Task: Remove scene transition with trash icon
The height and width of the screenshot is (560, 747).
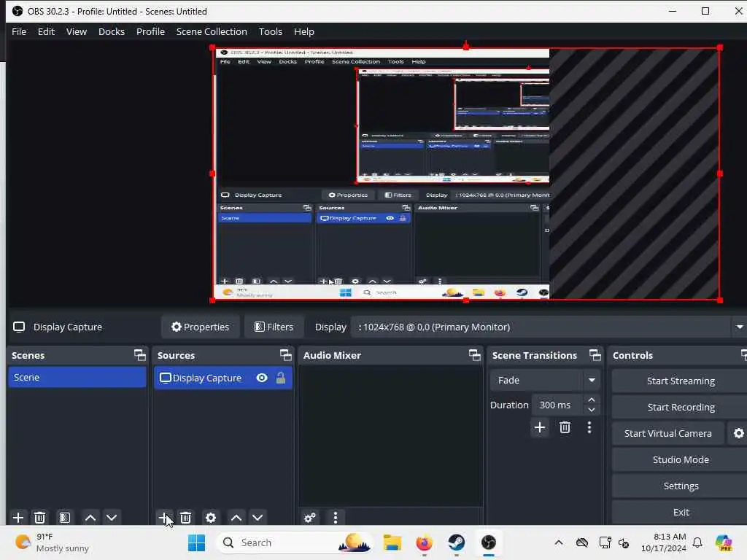Action: 565,427
